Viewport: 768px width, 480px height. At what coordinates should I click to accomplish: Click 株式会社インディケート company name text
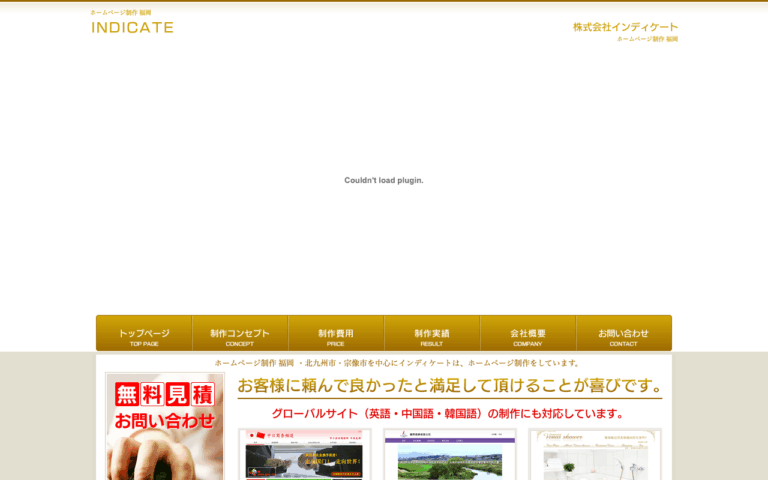tap(625, 27)
